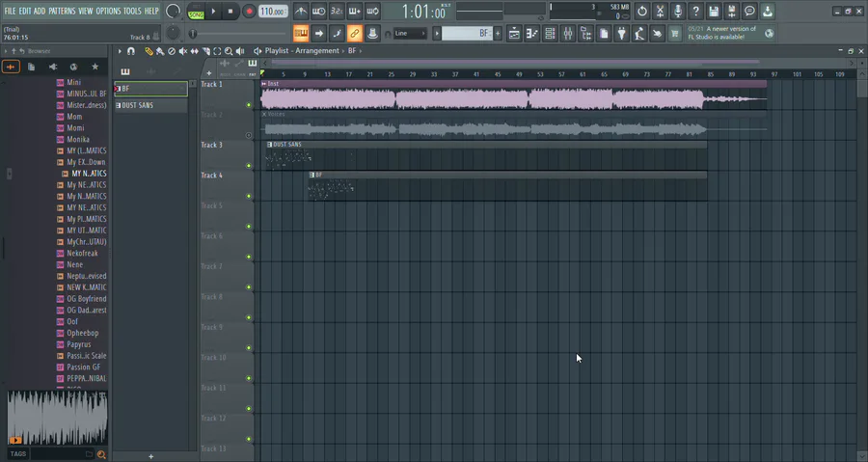Toggle the Typing keyboard to piano button
The image size is (868, 462).
(x=301, y=34)
